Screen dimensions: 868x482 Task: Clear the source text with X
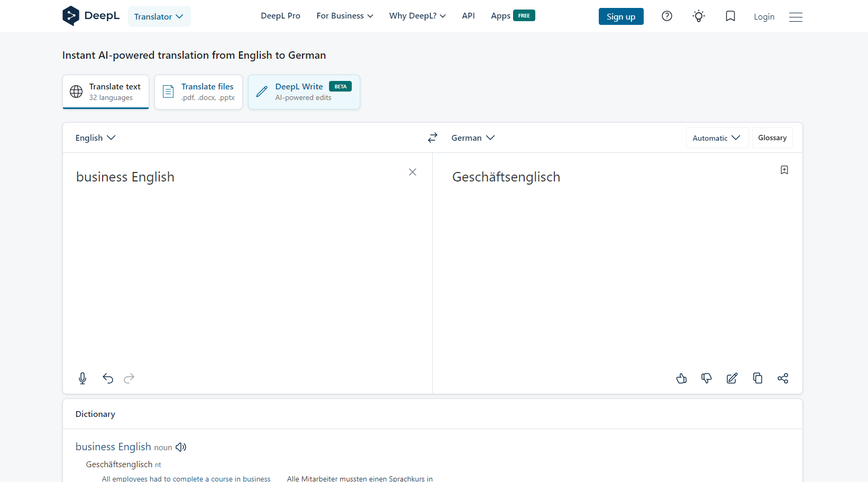click(x=413, y=172)
